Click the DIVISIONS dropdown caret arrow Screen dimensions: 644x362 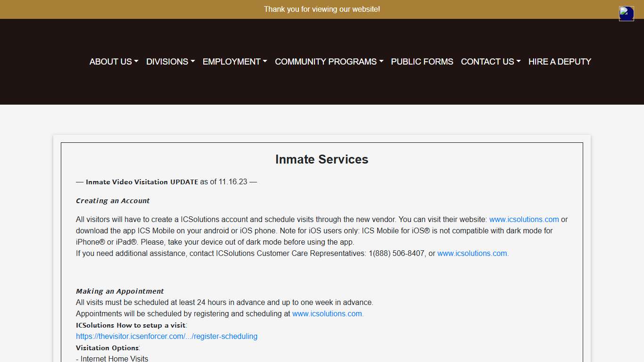(192, 62)
